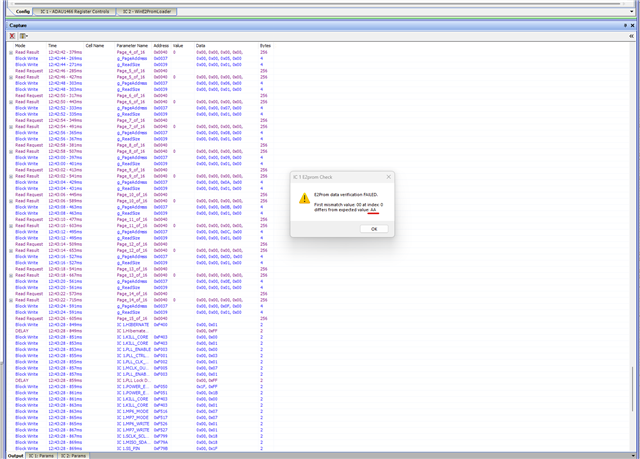
Task: Select the IC 1.HIBERNATE Block Write row
Action: tap(139, 325)
